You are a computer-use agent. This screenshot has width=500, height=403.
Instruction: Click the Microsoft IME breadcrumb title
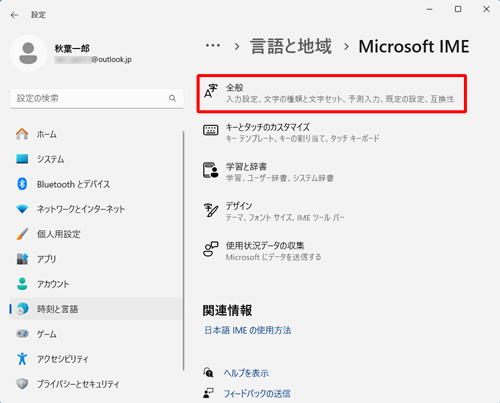pos(414,46)
